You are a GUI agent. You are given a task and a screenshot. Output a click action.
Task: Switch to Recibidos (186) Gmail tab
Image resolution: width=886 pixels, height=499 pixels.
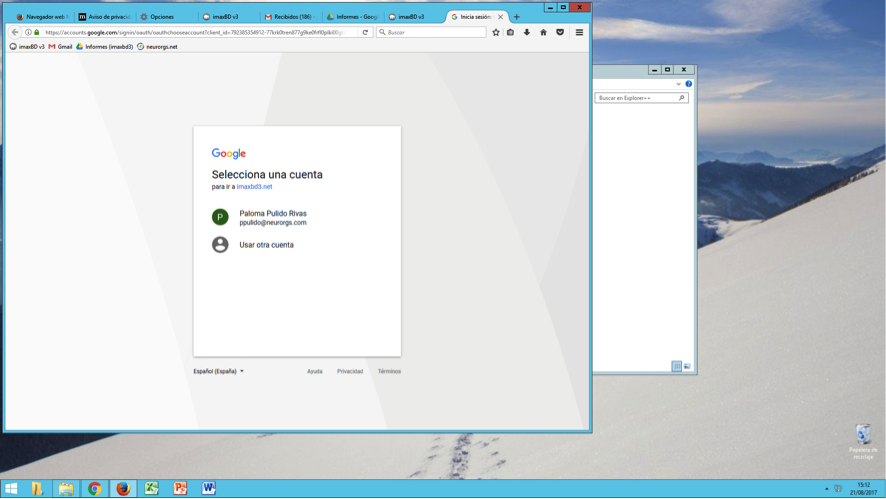(x=290, y=17)
